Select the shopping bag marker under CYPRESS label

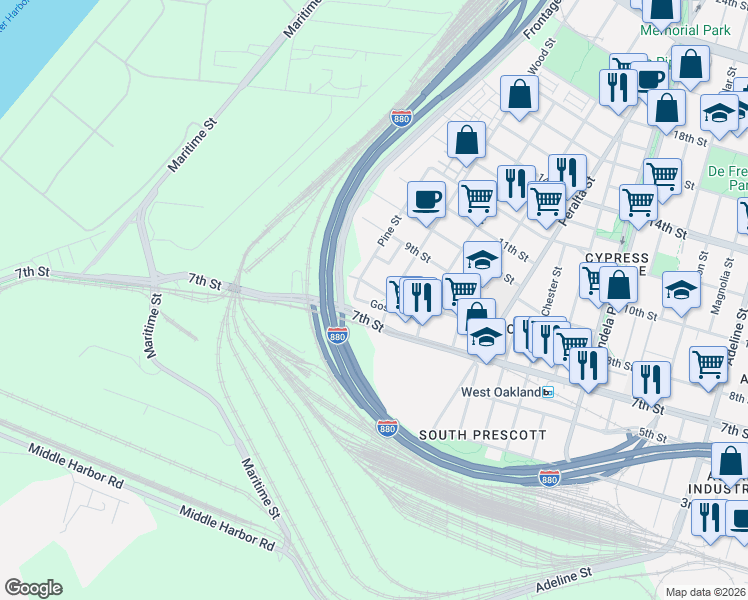pyautogui.click(x=618, y=289)
